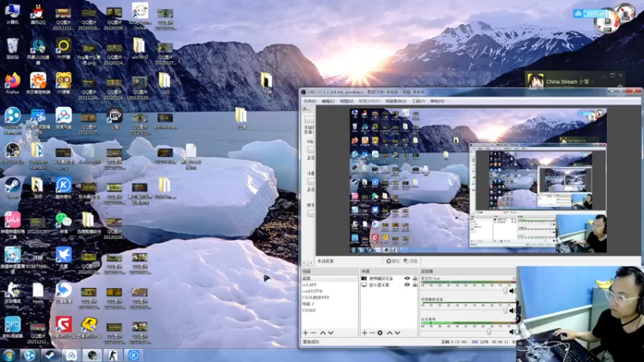Select the Recycle Bin desktop icon
This screenshot has width=644, height=362.
pos(13,48)
